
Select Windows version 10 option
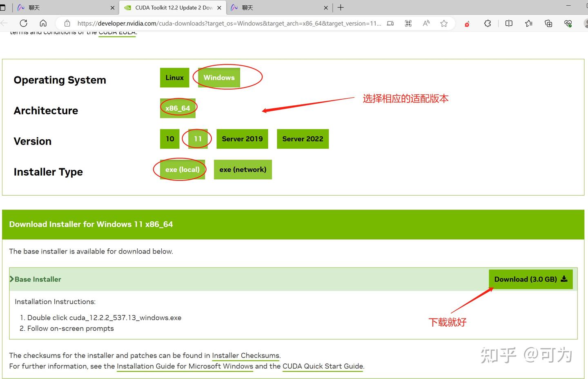170,139
